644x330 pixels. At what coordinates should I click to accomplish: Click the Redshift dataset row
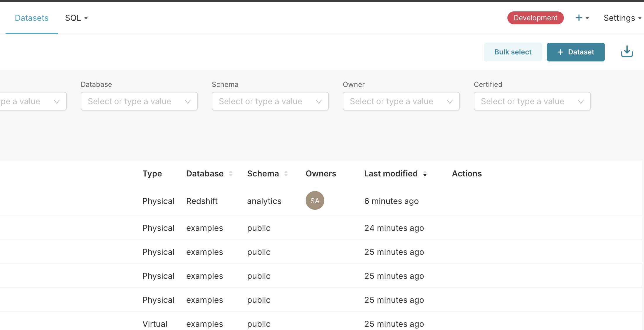click(x=202, y=201)
